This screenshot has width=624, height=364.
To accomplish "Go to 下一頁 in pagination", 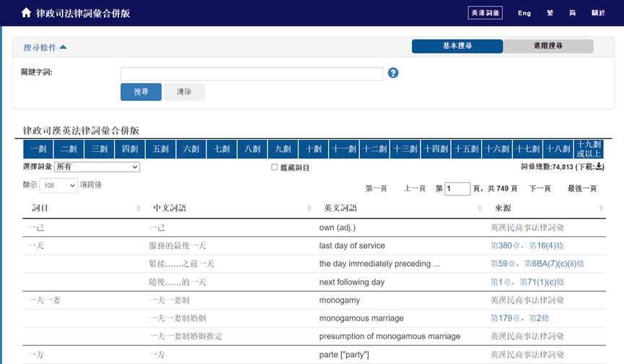I will (540, 189).
